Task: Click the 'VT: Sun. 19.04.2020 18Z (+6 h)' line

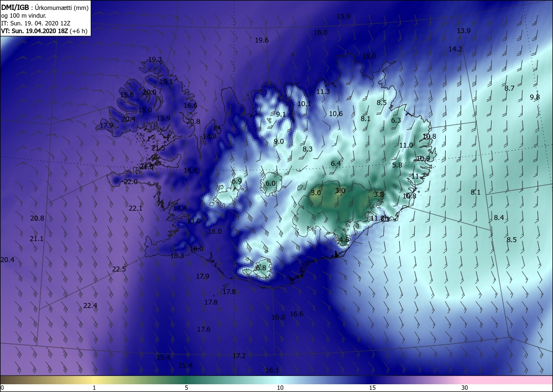Action: pyautogui.click(x=44, y=31)
